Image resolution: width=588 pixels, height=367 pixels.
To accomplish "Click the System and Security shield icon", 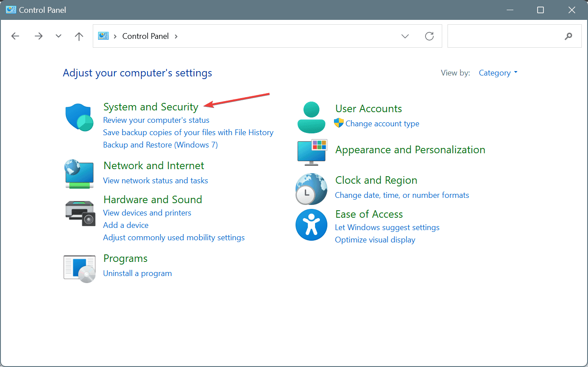I will [79, 118].
